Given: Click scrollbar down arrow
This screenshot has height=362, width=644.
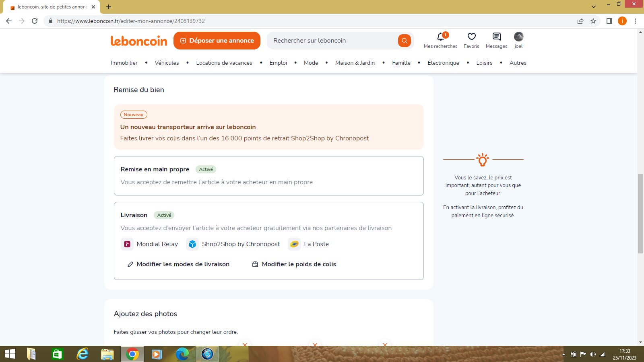Looking at the screenshot, I should click(640, 342).
